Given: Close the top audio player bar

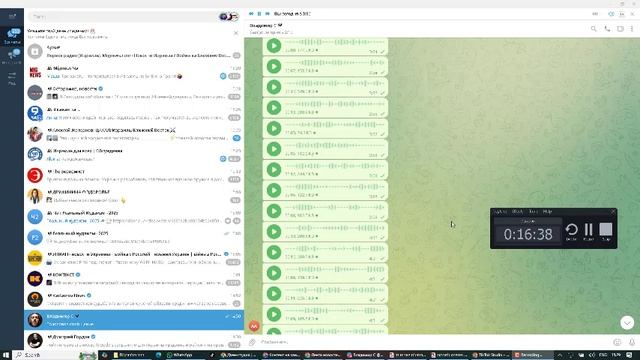Looking at the screenshot, I should coord(632,14).
